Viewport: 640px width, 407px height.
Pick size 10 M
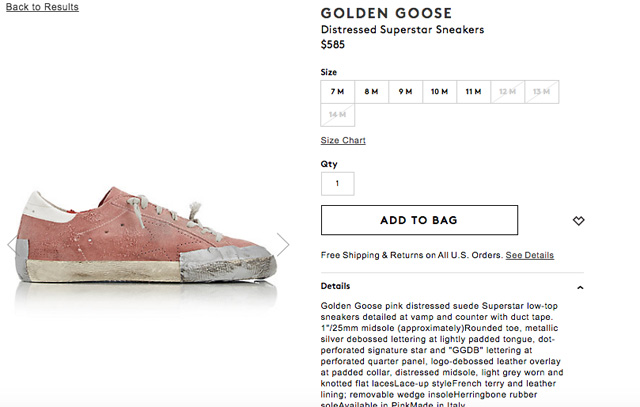pos(439,92)
